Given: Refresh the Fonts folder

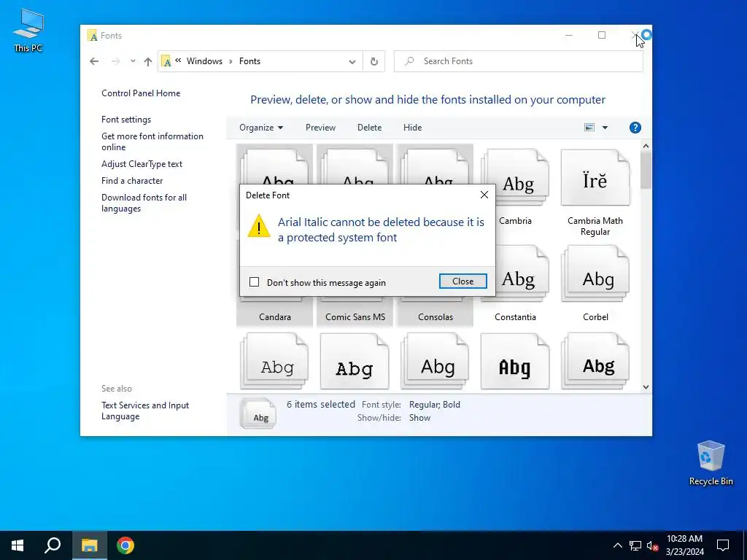Looking at the screenshot, I should pyautogui.click(x=374, y=61).
